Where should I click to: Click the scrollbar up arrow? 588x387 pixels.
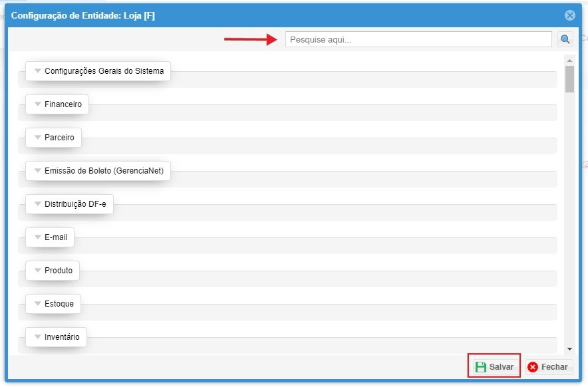(569, 60)
